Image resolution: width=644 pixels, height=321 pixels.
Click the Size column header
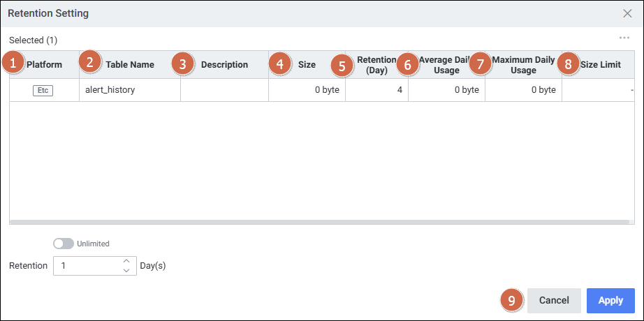[x=307, y=65]
